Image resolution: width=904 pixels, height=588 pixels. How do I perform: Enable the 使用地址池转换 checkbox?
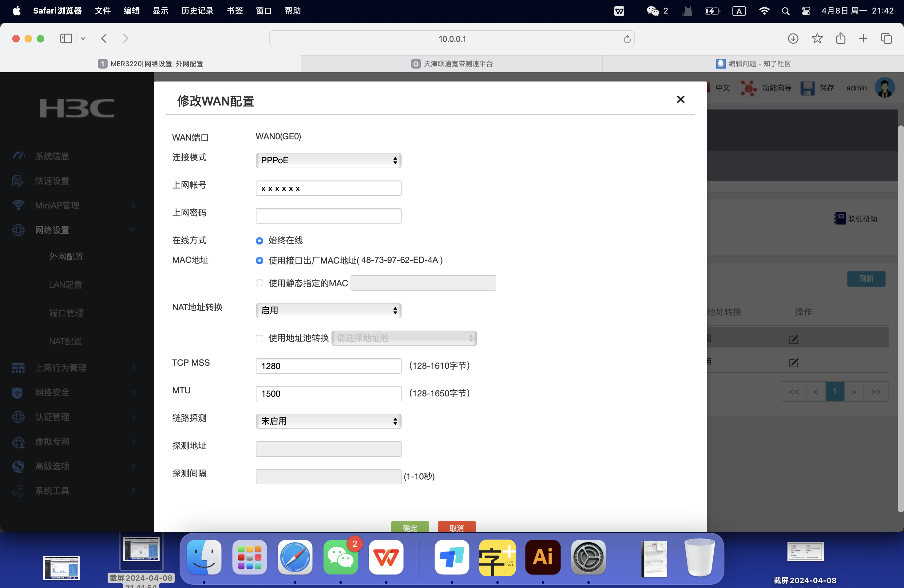click(260, 339)
